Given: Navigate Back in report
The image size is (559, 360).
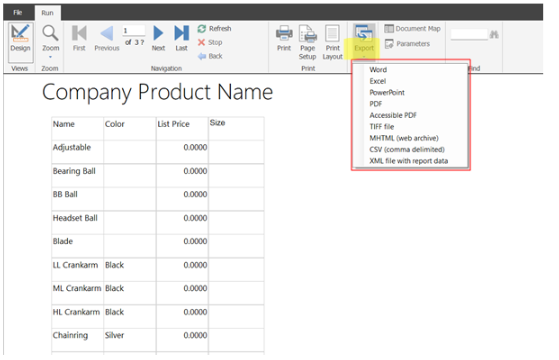Looking at the screenshot, I should 210,56.
